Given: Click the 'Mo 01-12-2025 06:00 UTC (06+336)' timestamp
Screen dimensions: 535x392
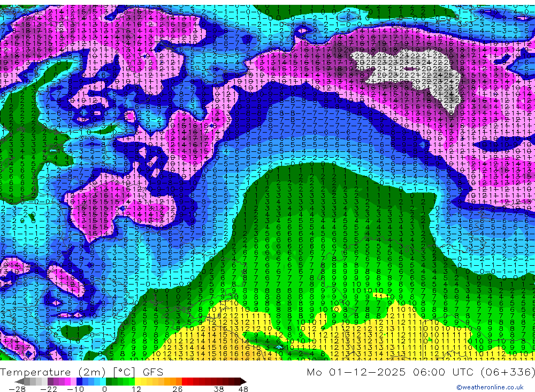Looking at the screenshot, I should pos(421,372).
